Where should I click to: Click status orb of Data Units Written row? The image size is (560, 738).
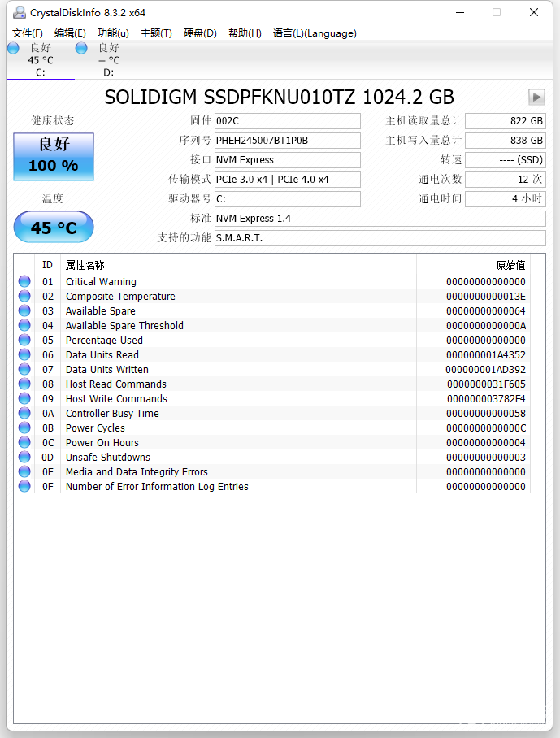(x=24, y=369)
